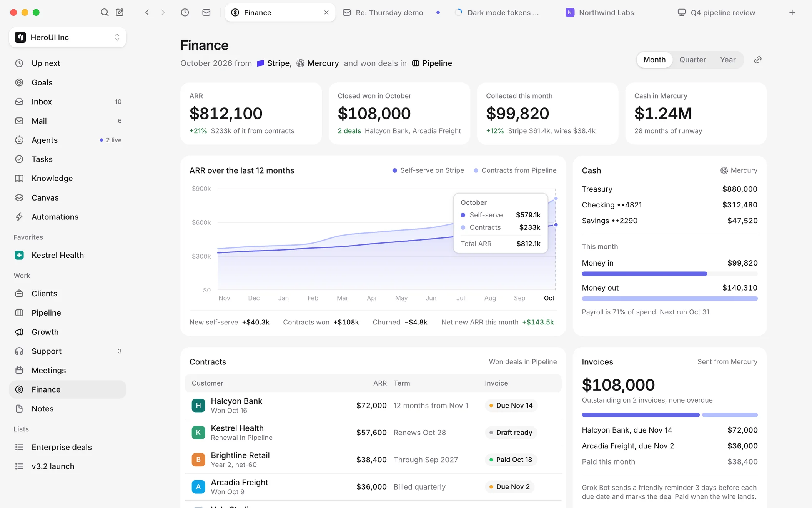Switch to Northwind Labs tab
812x508 pixels.
click(x=614, y=12)
